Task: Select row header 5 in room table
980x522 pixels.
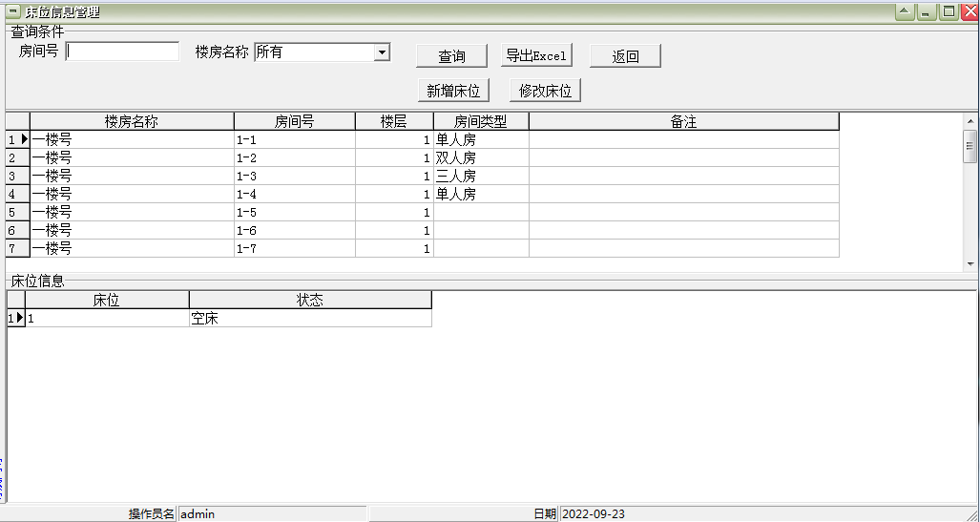Action: coord(17,213)
